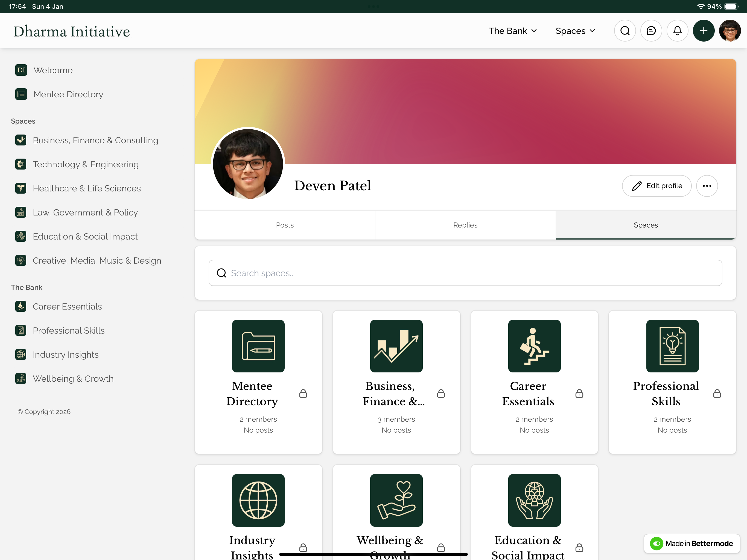Open the messages chat icon
Screen dimensions: 747x560
pos(651,31)
